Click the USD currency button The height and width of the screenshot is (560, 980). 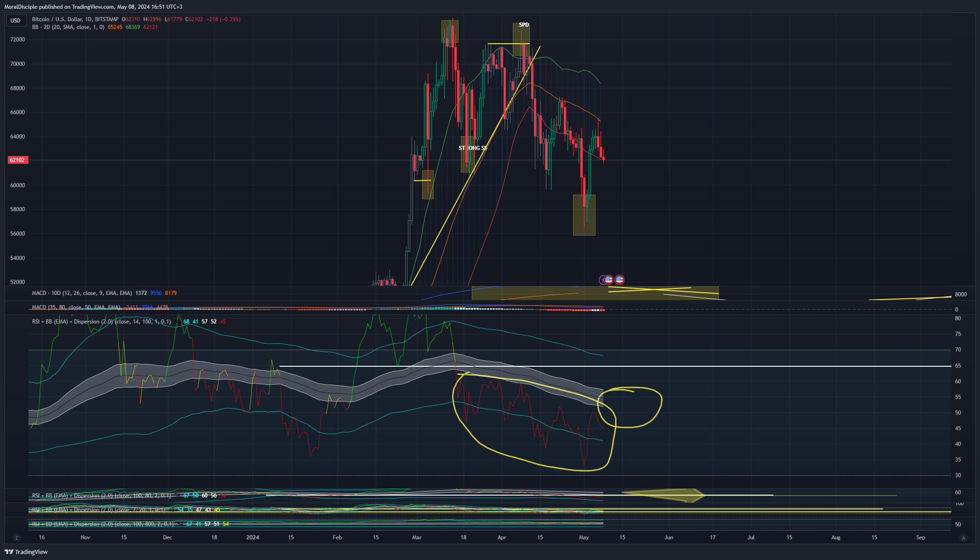pos(16,20)
